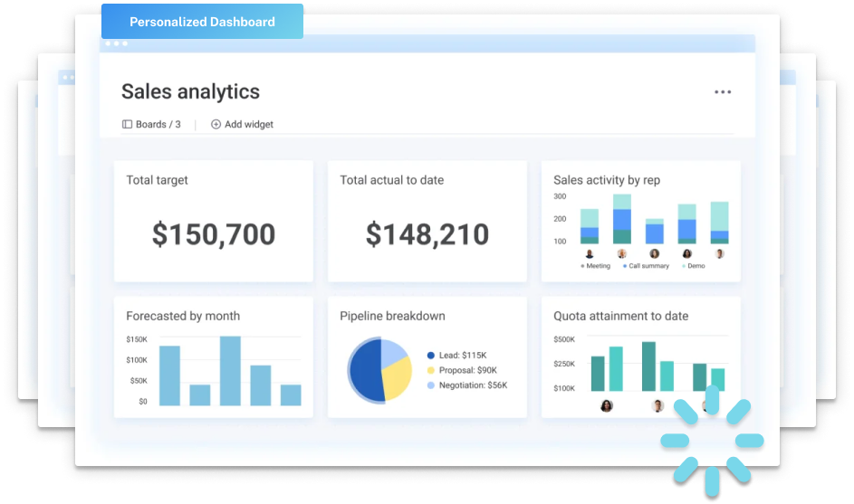The image size is (854, 504).
Task: Click middle avatar under Quota attainment chart
Action: [x=657, y=405]
